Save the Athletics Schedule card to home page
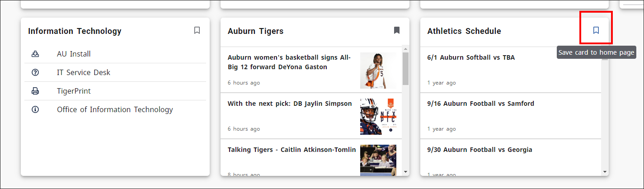Viewport: 644px width, 189px height. click(596, 30)
